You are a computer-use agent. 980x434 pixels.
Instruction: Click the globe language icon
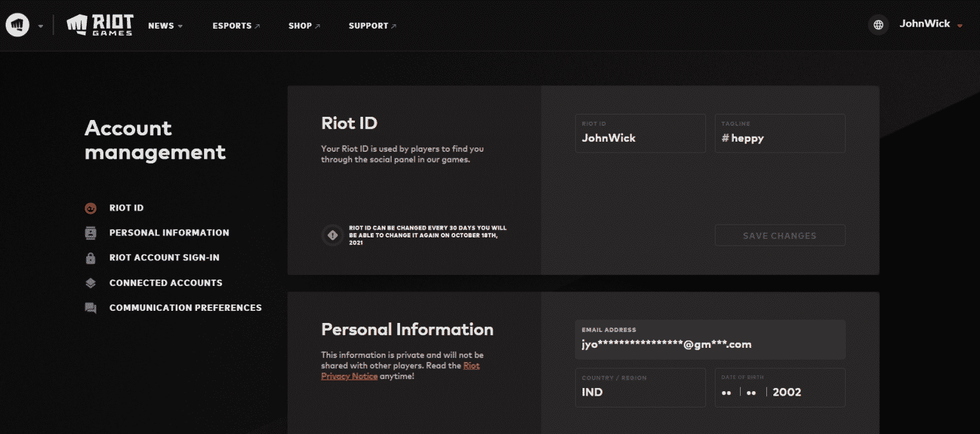879,25
